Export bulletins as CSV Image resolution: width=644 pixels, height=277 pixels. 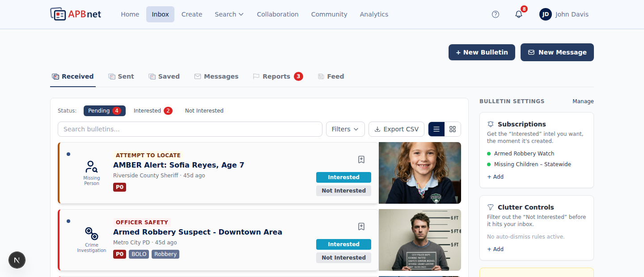point(396,129)
